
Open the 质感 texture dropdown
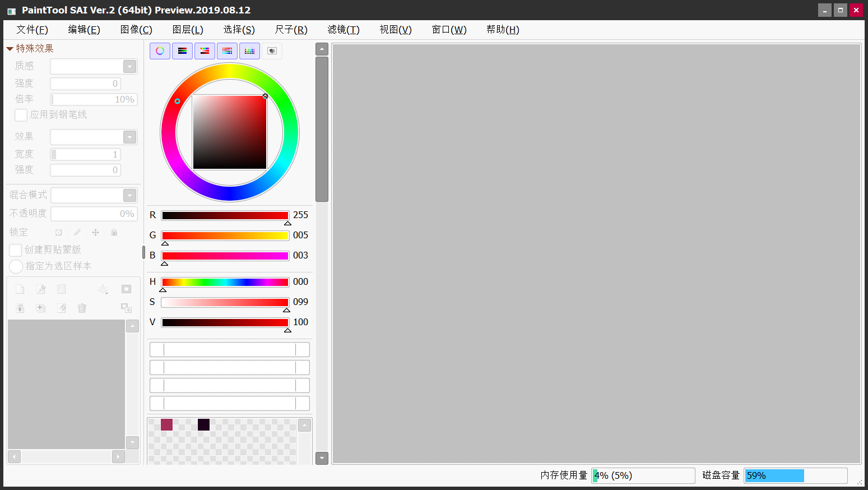(x=129, y=67)
